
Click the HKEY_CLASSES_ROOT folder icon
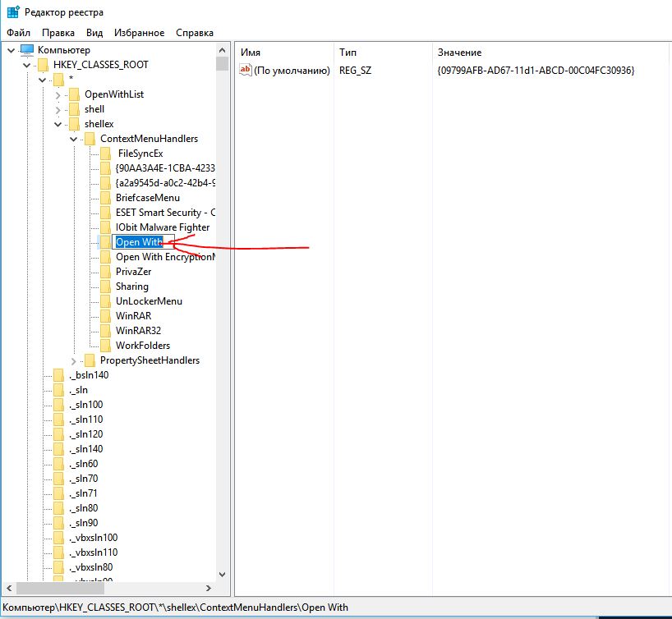[x=43, y=65]
